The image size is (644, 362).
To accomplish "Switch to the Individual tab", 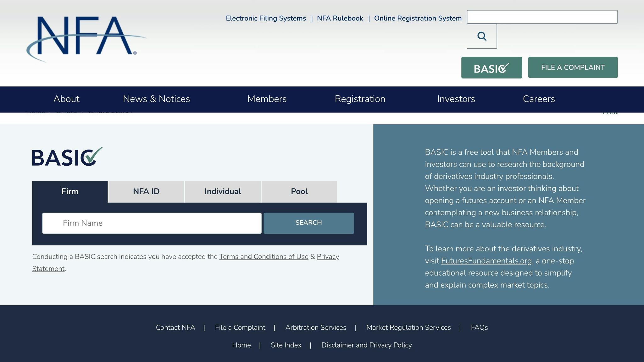I will coord(223,192).
